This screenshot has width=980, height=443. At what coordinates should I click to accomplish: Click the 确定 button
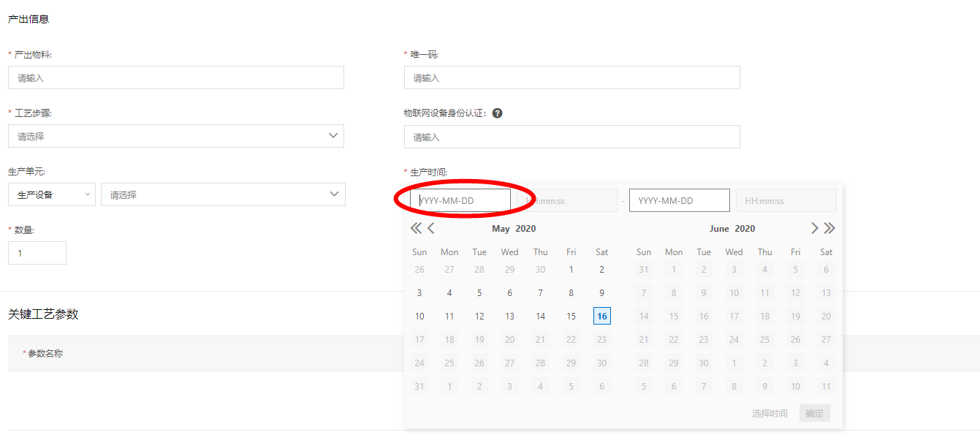click(x=815, y=413)
